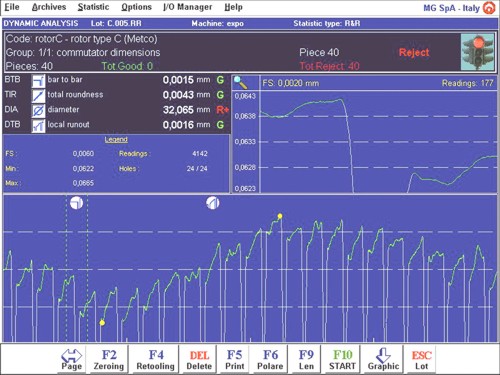This screenshot has width=500, height=375.
Task: Click the Readings: 177 label
Action: [467, 83]
